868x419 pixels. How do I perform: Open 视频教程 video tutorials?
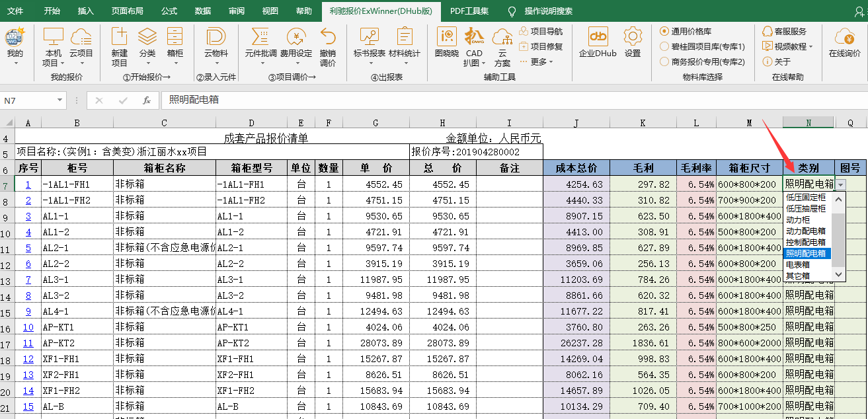(787, 46)
